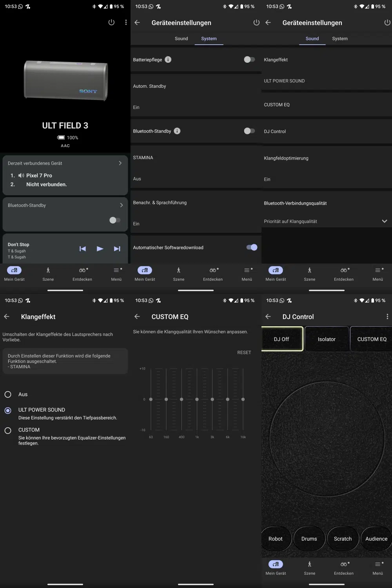Open the Bluetooth-Standby card chevron on ULT FIELD 3 screen
This screenshot has height=588, width=392.
[121, 205]
